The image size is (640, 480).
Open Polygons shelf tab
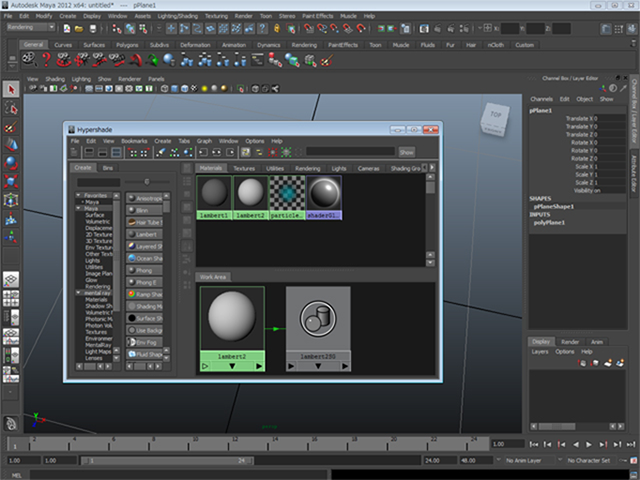(x=127, y=45)
